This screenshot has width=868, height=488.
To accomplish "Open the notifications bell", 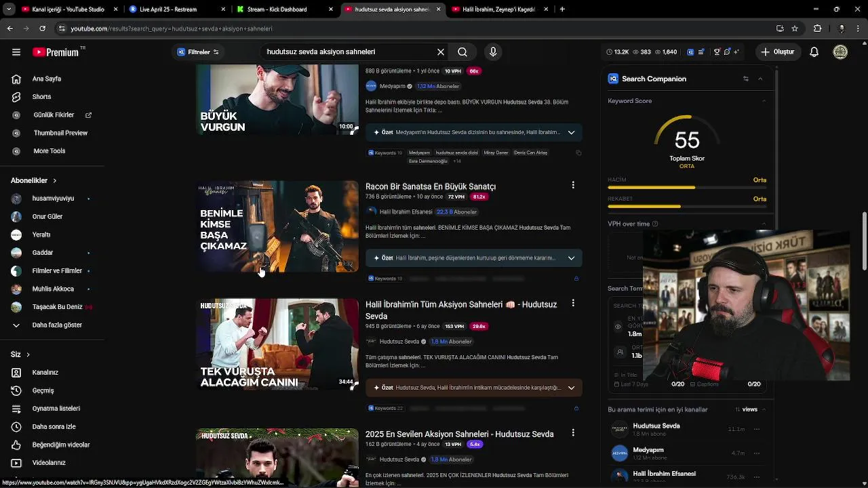I will [x=814, y=52].
